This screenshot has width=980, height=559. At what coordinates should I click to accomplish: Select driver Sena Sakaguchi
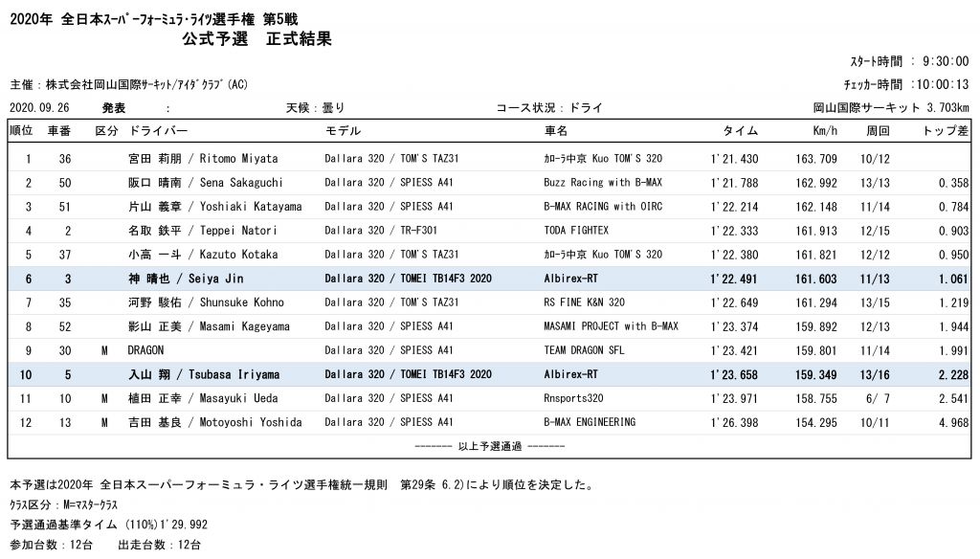click(206, 183)
